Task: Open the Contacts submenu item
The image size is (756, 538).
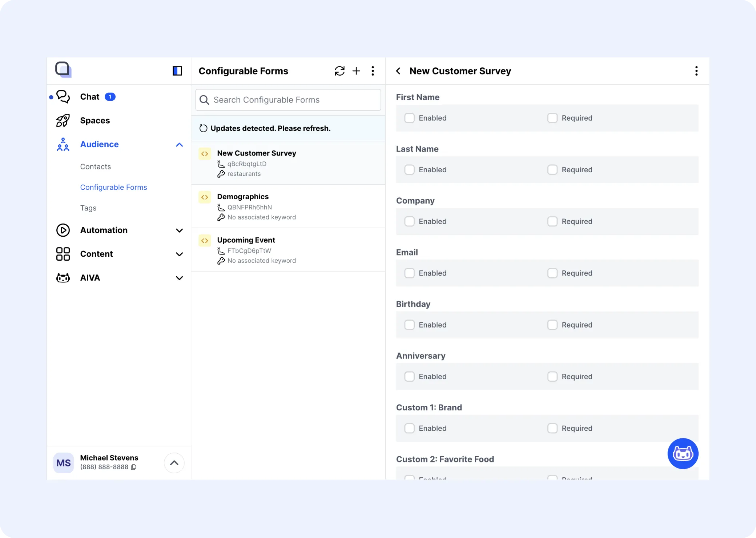Action: (x=95, y=166)
